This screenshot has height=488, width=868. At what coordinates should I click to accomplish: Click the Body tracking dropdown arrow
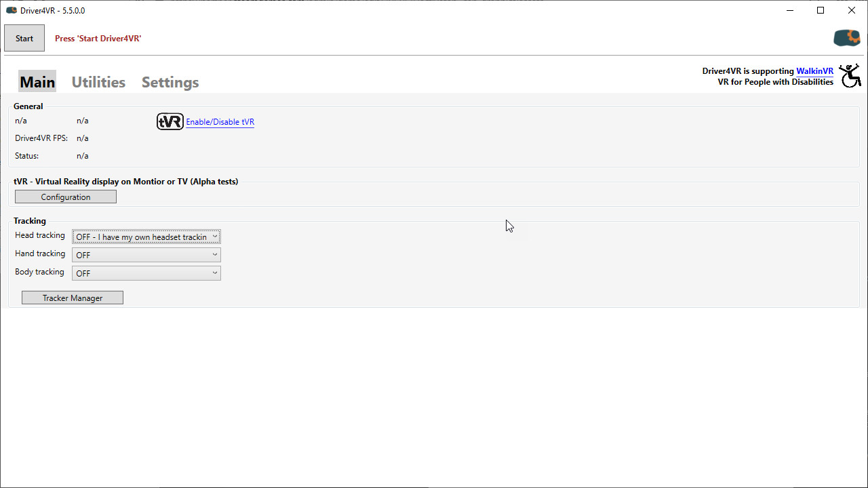click(x=215, y=273)
